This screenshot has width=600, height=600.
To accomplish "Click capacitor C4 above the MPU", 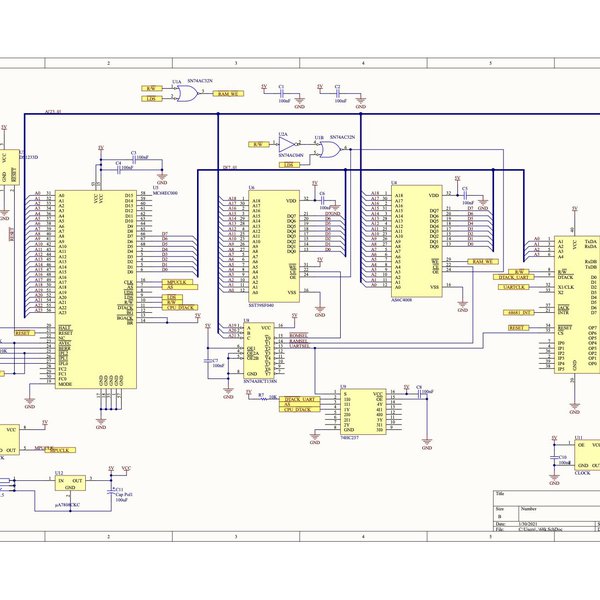I will (118, 170).
